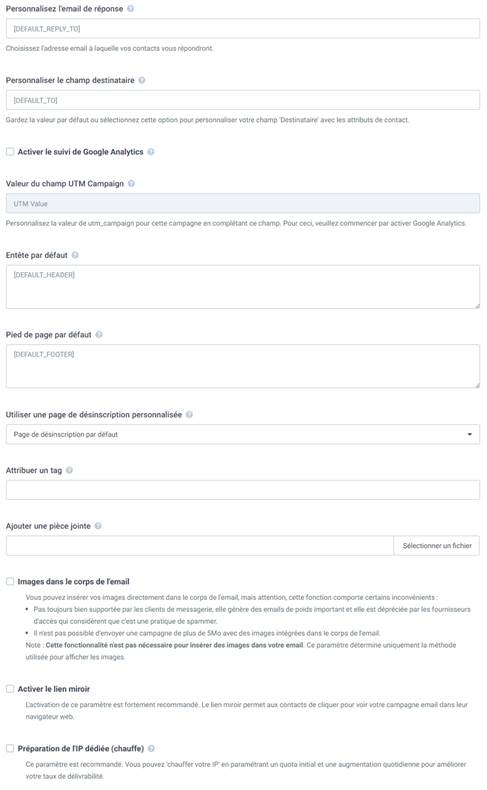The image size is (487, 790).
Task: Toggle 'Activer le lien miroir' checkbox
Action: coord(10,689)
